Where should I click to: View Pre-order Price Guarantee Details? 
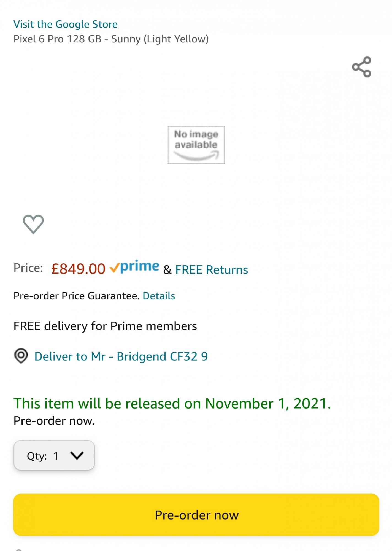(x=159, y=296)
